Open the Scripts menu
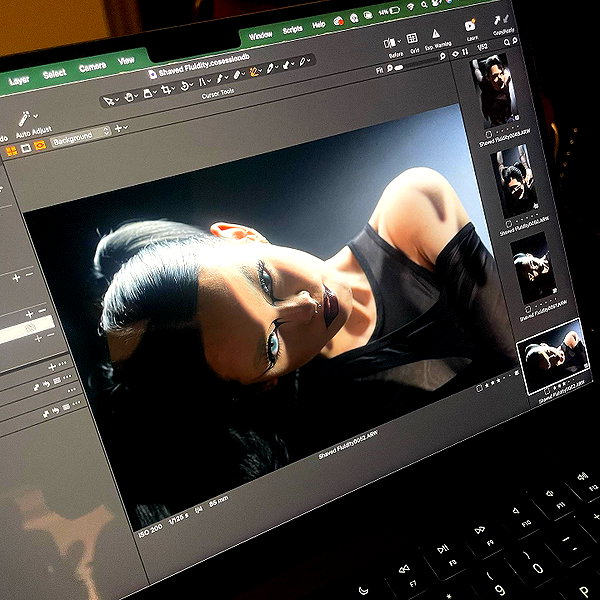The width and height of the screenshot is (600, 600). point(293,29)
